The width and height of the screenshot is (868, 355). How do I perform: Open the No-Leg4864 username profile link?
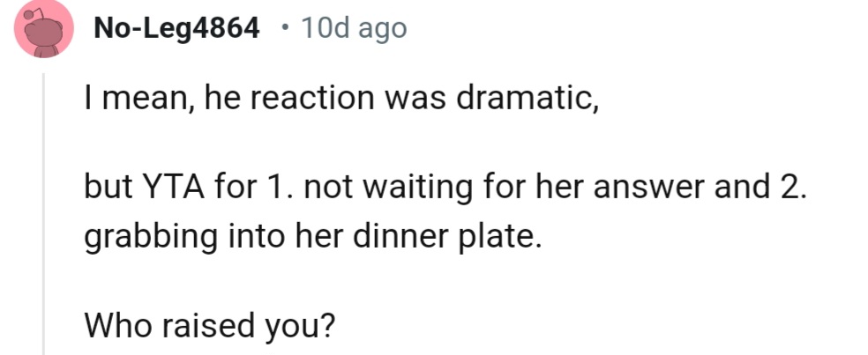click(177, 28)
